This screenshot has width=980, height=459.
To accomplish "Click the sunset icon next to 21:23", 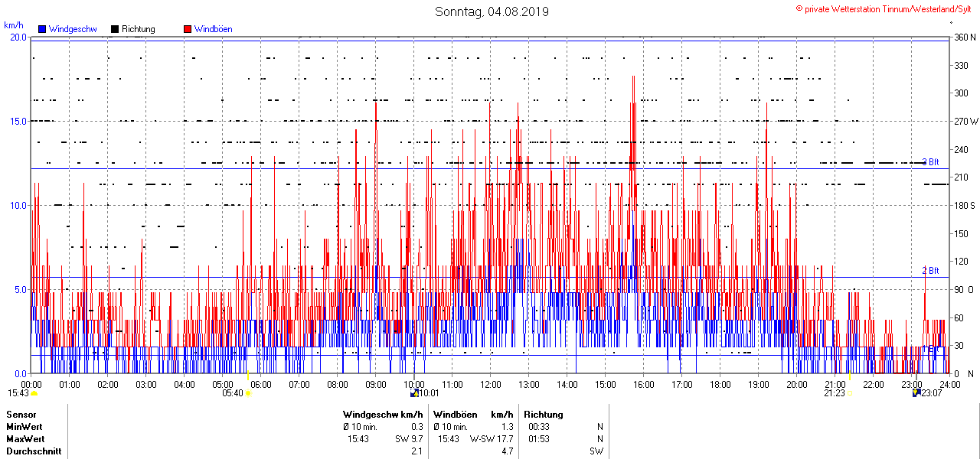I will [850, 393].
